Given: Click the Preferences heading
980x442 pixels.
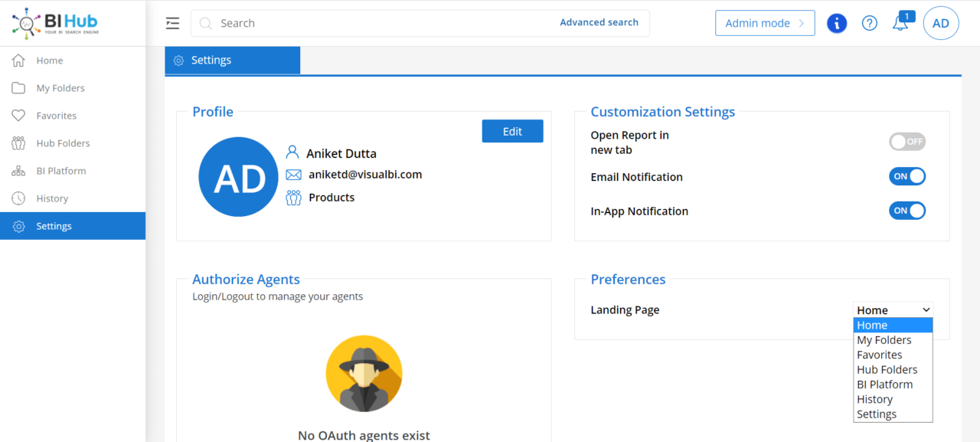Looking at the screenshot, I should [628, 280].
